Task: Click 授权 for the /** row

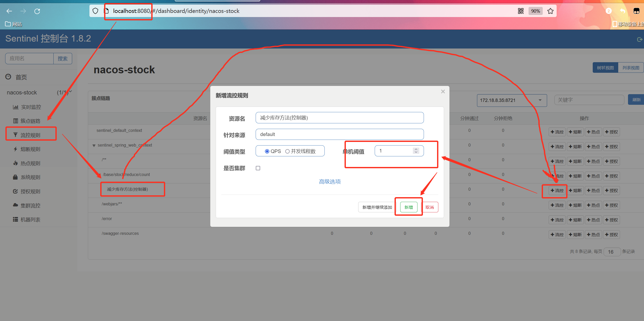Action: [612, 161]
